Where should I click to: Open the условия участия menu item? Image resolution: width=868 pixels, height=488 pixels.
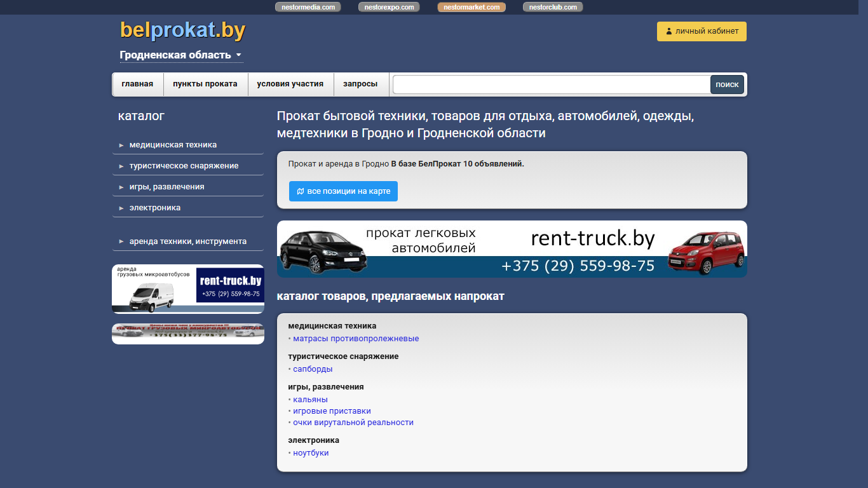click(x=290, y=84)
